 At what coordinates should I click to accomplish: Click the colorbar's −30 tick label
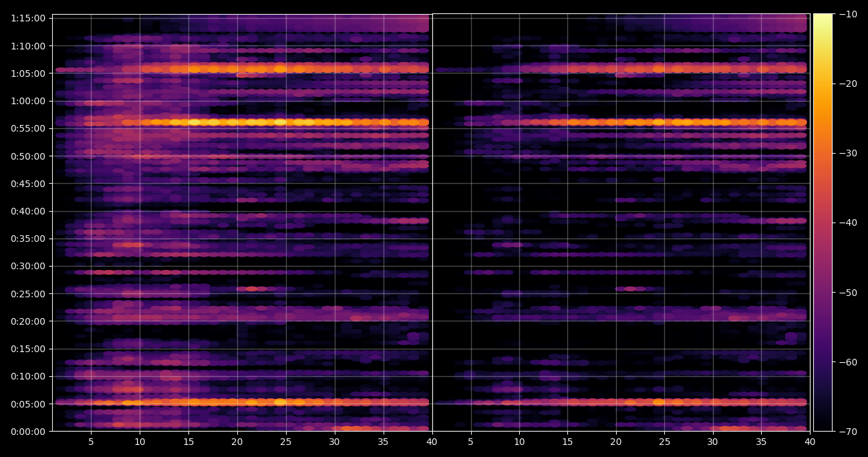point(847,153)
